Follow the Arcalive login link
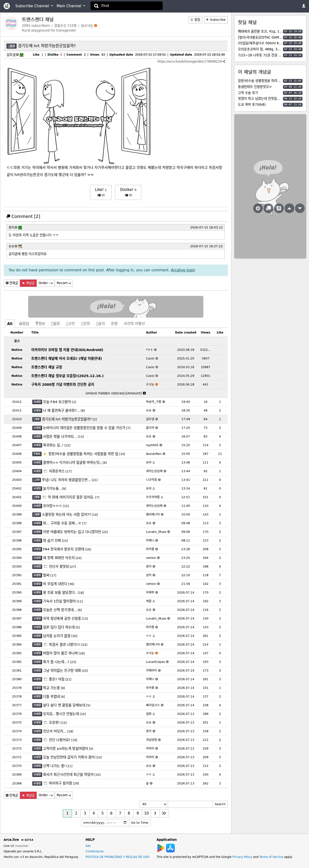 183,270
